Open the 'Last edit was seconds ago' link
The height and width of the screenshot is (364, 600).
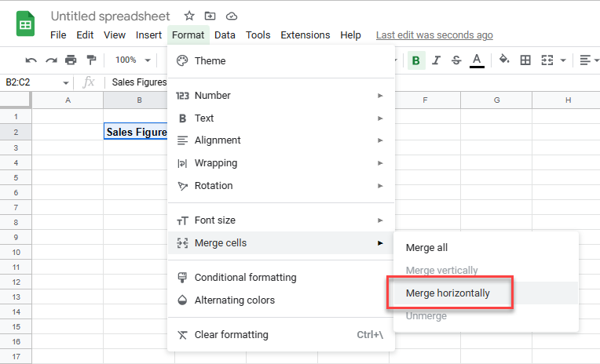pos(434,35)
